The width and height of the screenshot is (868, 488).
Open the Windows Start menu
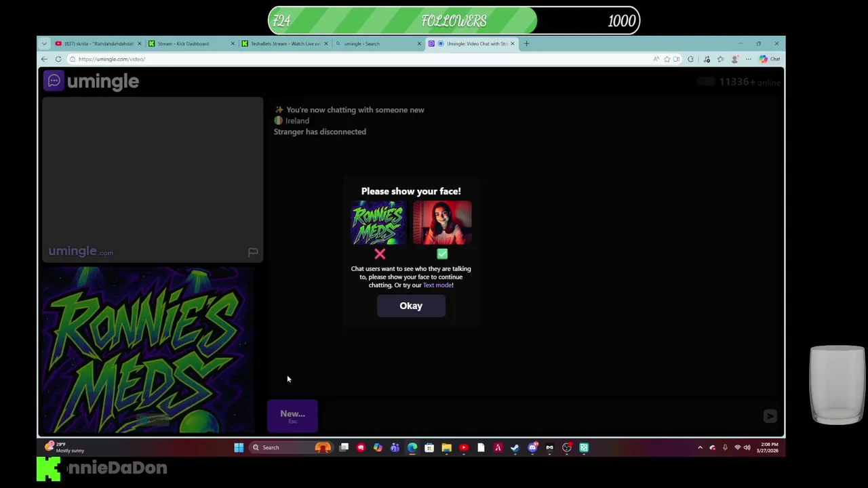click(x=239, y=447)
